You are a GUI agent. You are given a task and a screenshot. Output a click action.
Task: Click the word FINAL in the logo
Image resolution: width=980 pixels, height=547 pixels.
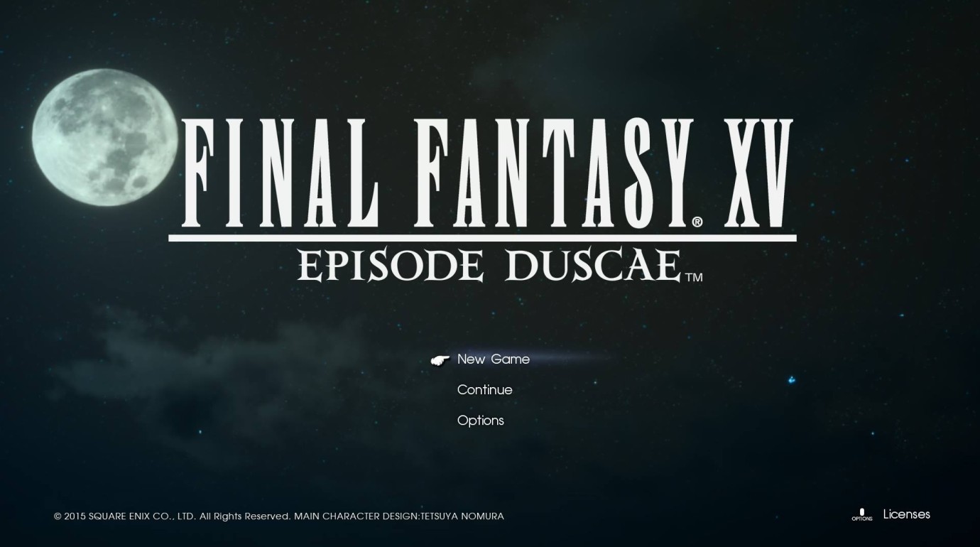(x=281, y=173)
